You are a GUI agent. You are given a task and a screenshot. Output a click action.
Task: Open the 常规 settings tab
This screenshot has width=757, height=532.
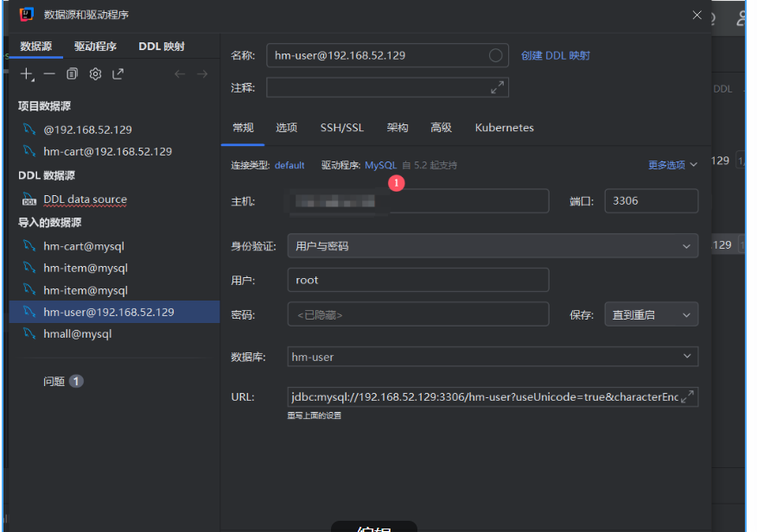(x=243, y=128)
